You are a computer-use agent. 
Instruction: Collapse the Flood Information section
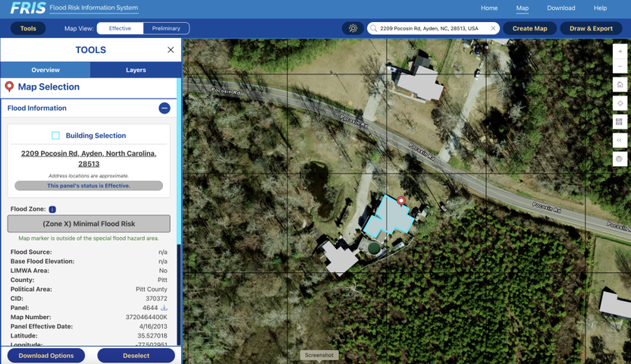[x=164, y=108]
